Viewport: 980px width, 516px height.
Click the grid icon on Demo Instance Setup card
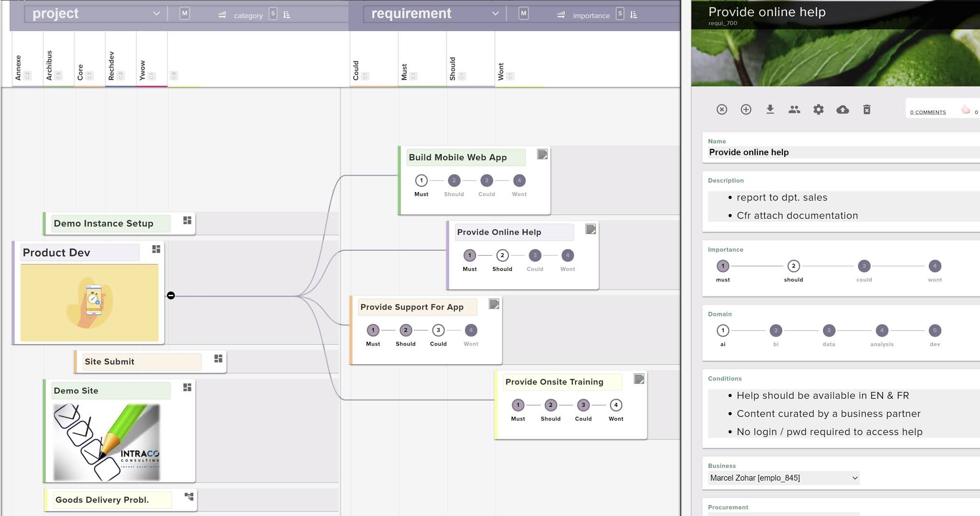(187, 221)
